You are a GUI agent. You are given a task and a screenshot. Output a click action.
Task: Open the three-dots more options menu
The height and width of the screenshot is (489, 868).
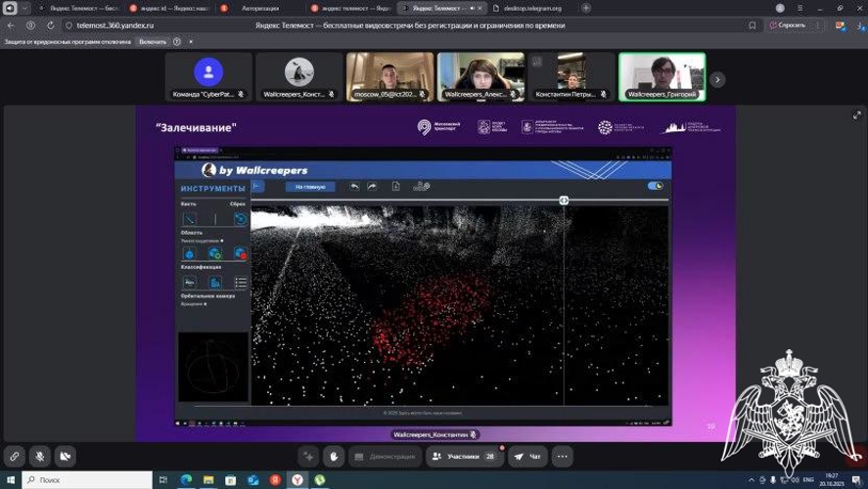tap(563, 457)
